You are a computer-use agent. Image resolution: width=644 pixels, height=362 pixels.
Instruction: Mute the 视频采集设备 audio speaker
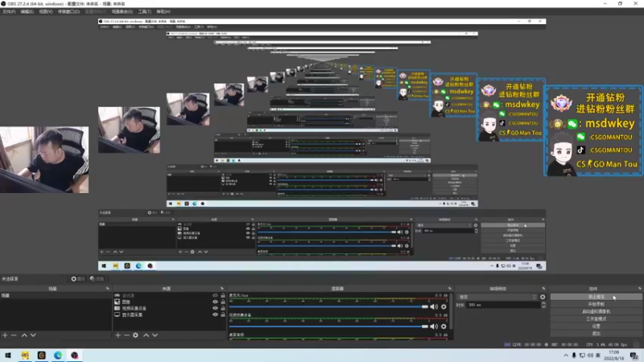pyautogui.click(x=434, y=327)
